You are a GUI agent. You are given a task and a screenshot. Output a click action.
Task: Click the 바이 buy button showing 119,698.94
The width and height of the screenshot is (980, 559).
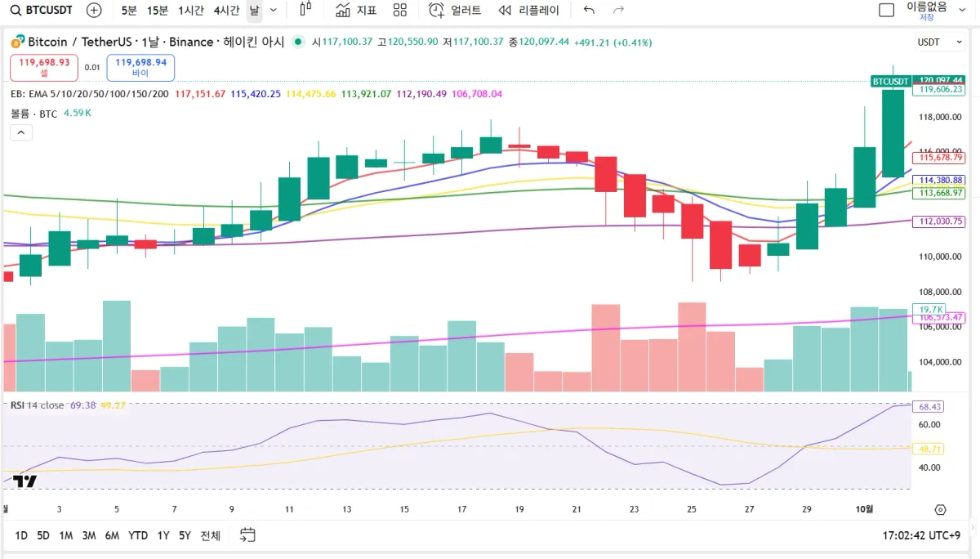(x=140, y=68)
